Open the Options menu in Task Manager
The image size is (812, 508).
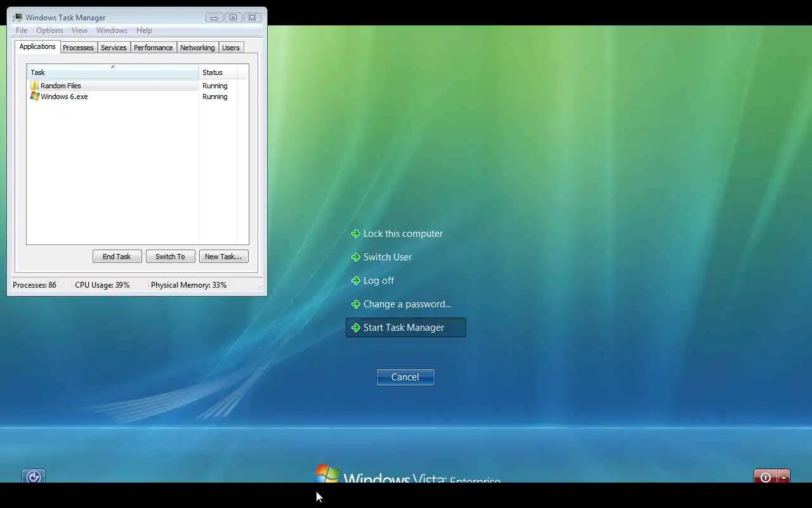point(49,30)
